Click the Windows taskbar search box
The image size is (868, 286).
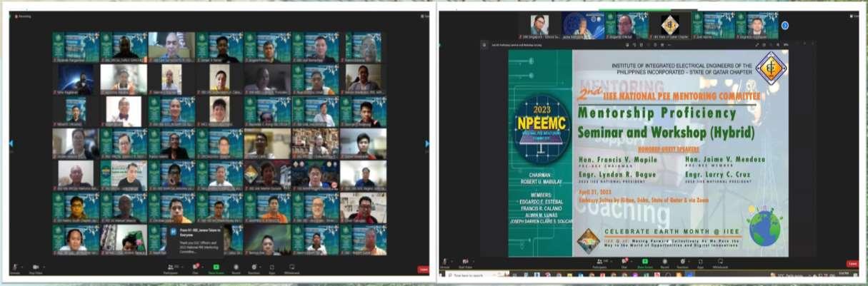(477, 275)
